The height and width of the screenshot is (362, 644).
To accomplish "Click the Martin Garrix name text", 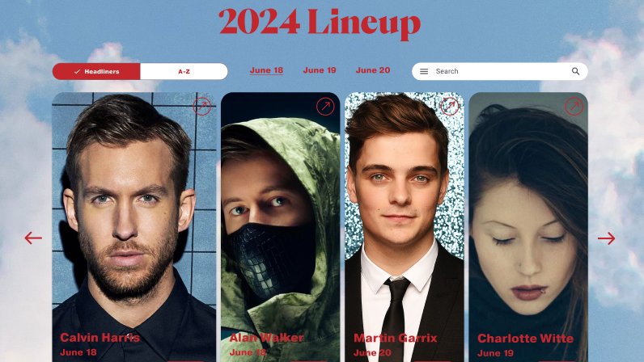I will click(396, 339).
